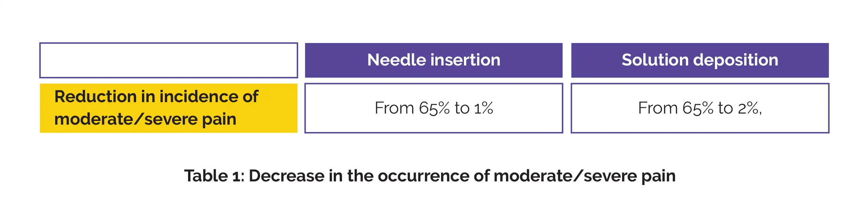
Task: Click the Table 1 caption text
Action: [430, 176]
